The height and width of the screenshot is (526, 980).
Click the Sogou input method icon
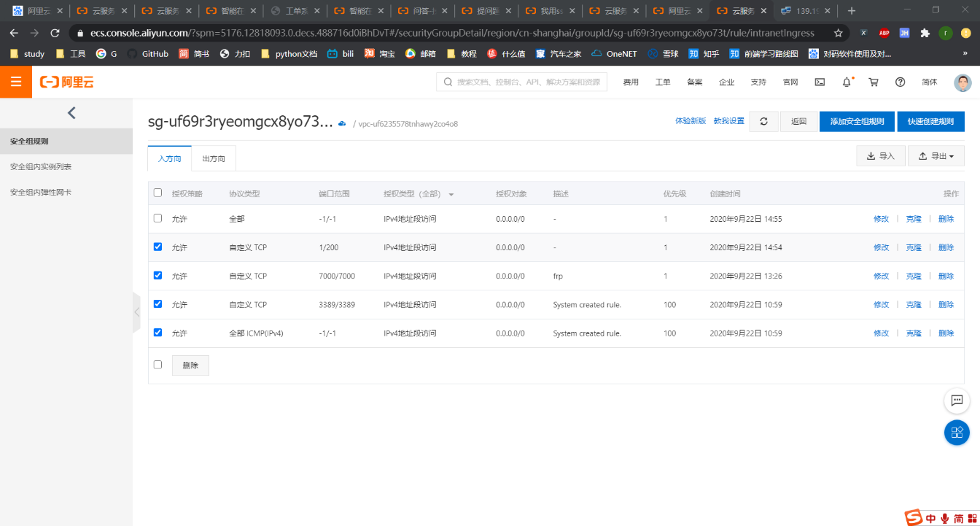tap(914, 518)
